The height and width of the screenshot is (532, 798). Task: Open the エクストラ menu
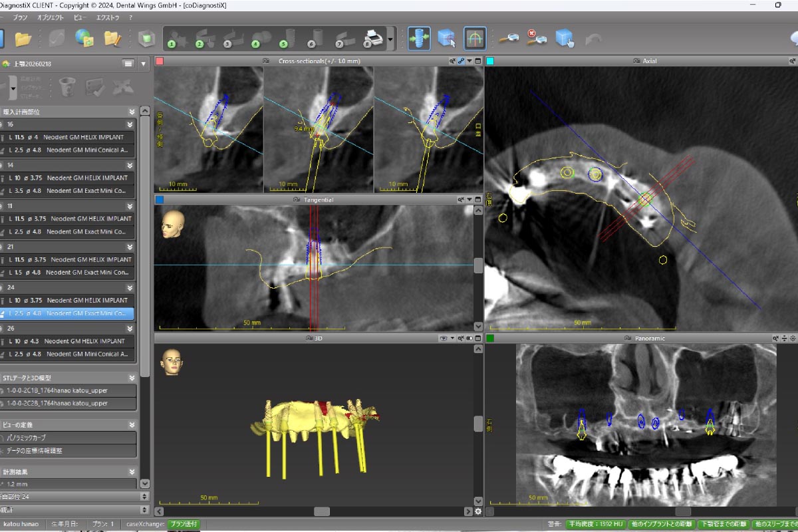pos(106,17)
